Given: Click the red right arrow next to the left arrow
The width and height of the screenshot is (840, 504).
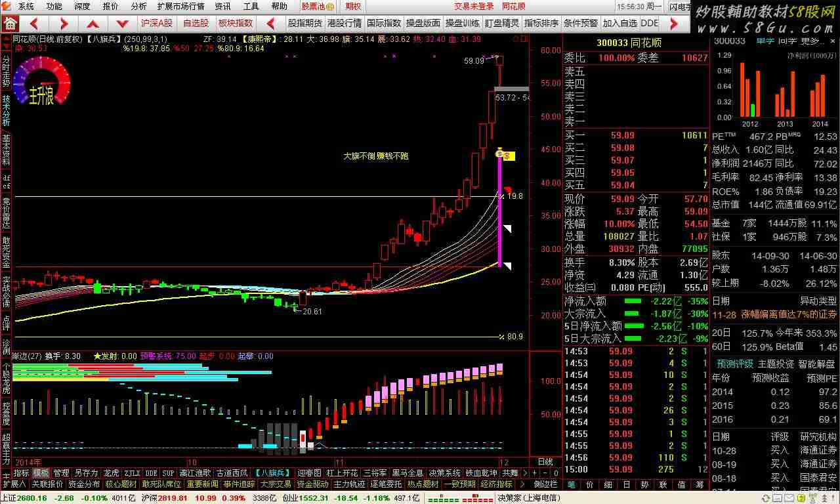Looking at the screenshot, I should point(64,24).
